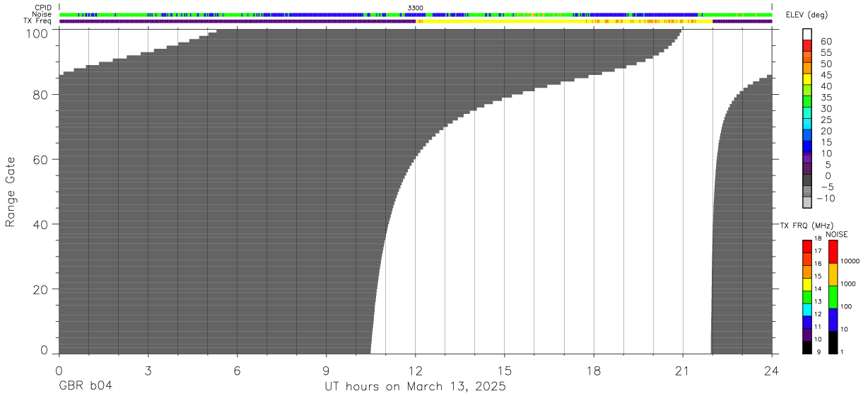The width and height of the screenshot is (868, 401).
Task: Click the black segment of TX FRQ color bar
Action: pos(807,347)
